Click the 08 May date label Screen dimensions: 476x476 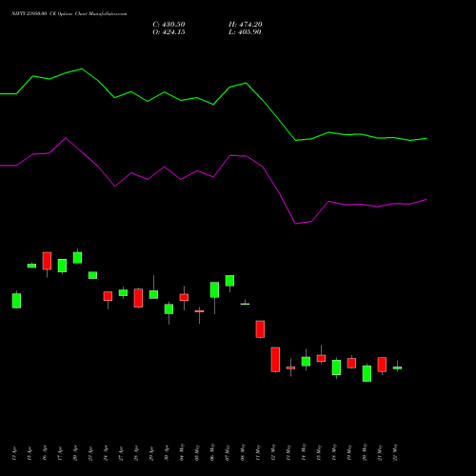[x=243, y=452]
